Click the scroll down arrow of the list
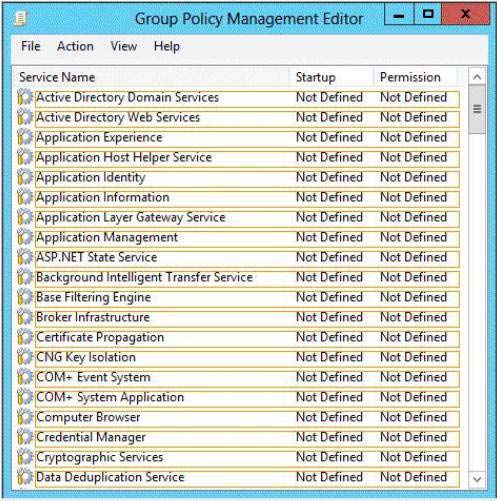The width and height of the screenshot is (497, 501). point(477,479)
